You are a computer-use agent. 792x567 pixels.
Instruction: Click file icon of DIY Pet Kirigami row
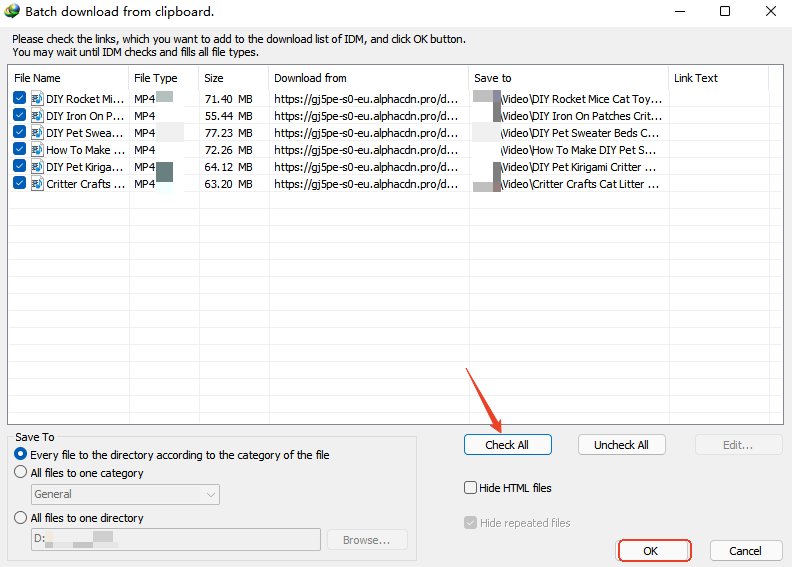point(37,167)
